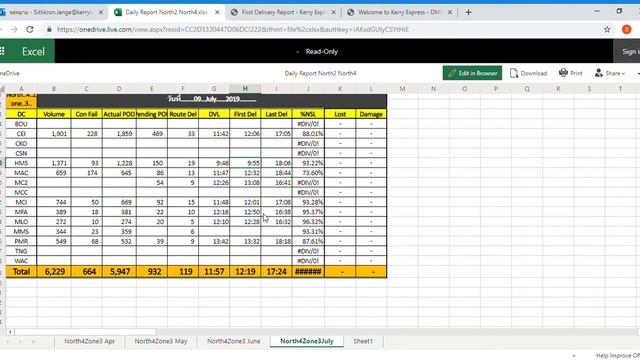Select column H header
Screen dimensions: 640x360
click(245, 89)
